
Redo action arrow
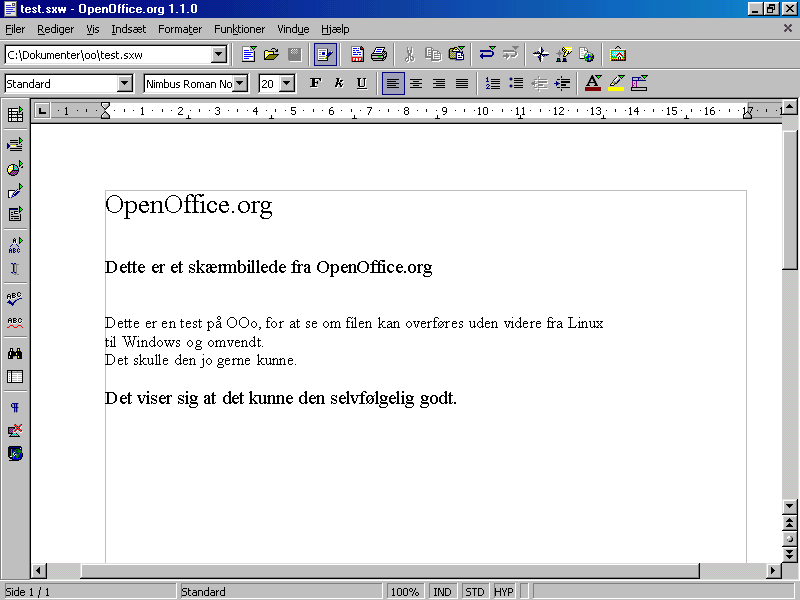510,53
